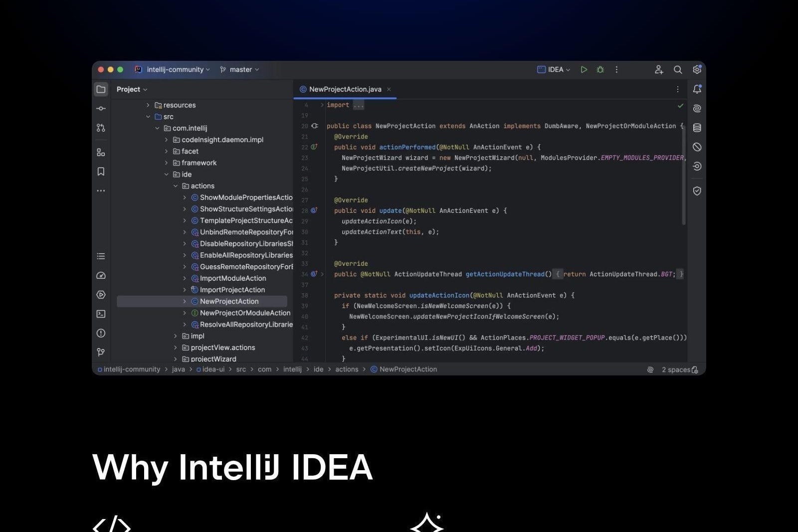Screen dimensions: 798x532
Task: Open the Database tool window icon
Action: [697, 128]
